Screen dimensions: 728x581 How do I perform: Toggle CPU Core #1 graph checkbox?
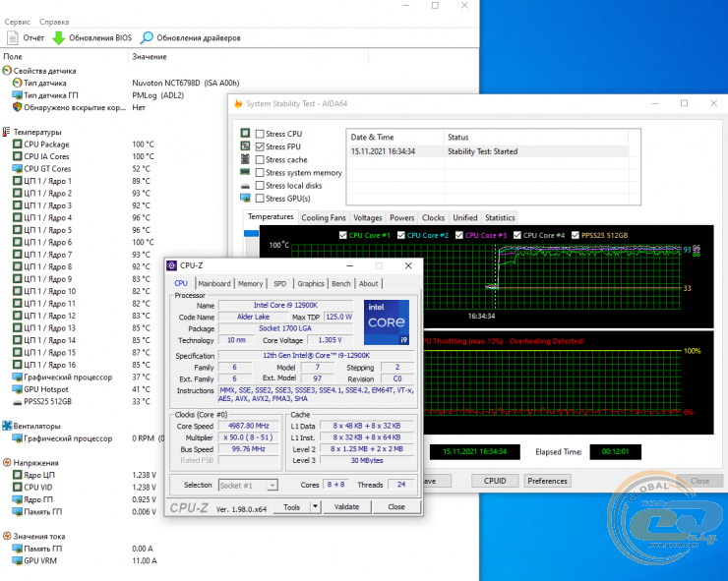pos(343,235)
